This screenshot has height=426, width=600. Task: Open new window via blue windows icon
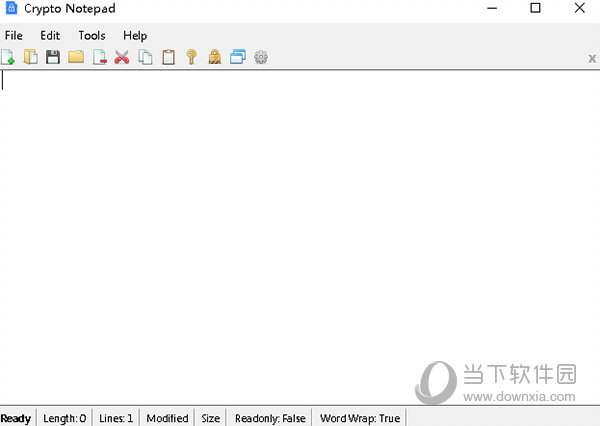pyautogui.click(x=238, y=57)
